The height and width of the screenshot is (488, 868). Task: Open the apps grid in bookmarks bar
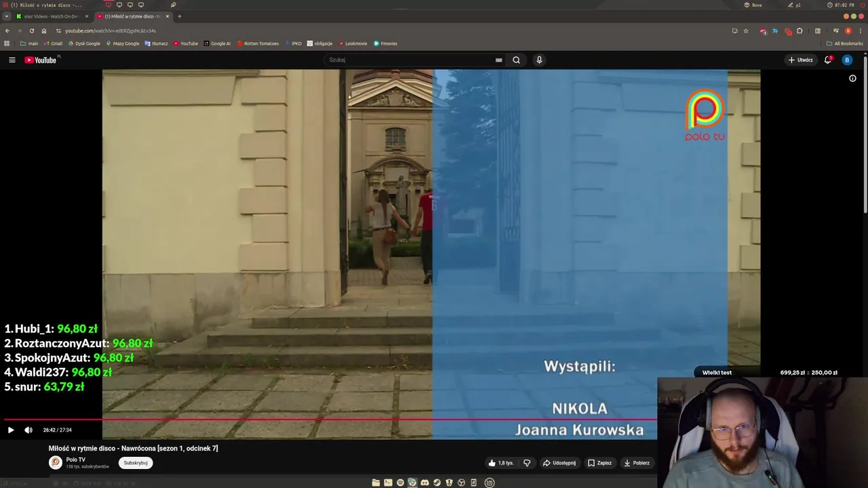coord(7,43)
